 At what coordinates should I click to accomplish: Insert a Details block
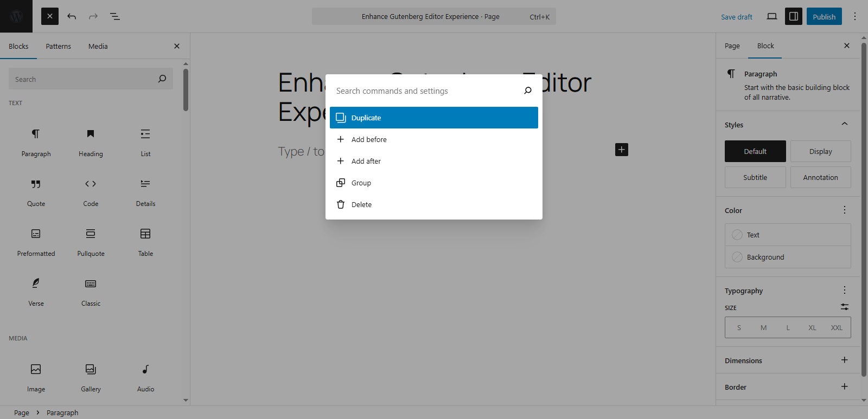pyautogui.click(x=145, y=192)
